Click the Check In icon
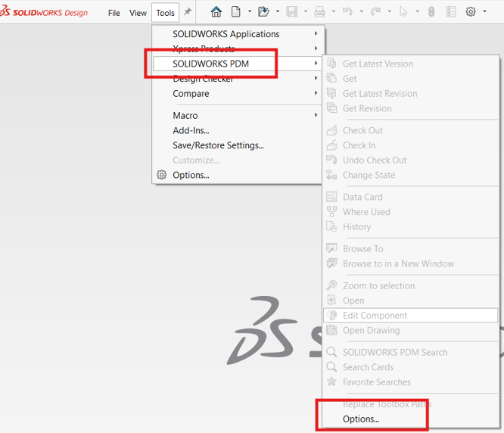The width and height of the screenshot is (504, 433). (331, 145)
